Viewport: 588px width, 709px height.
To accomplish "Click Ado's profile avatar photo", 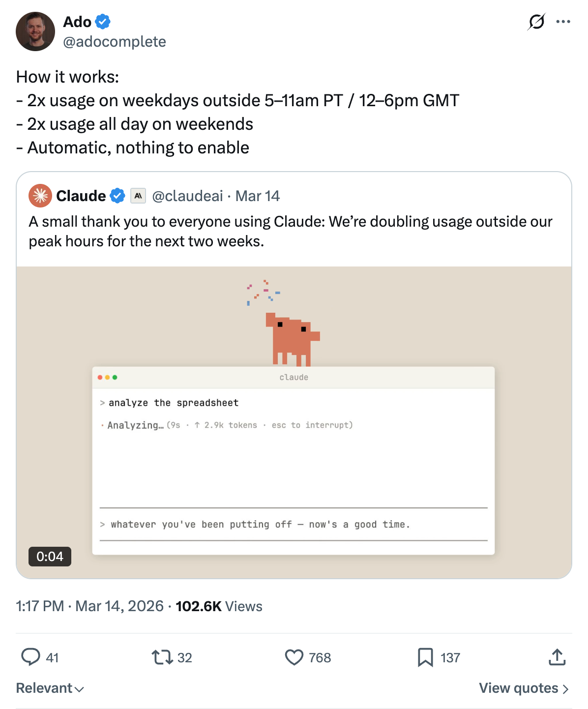I will tap(35, 31).
